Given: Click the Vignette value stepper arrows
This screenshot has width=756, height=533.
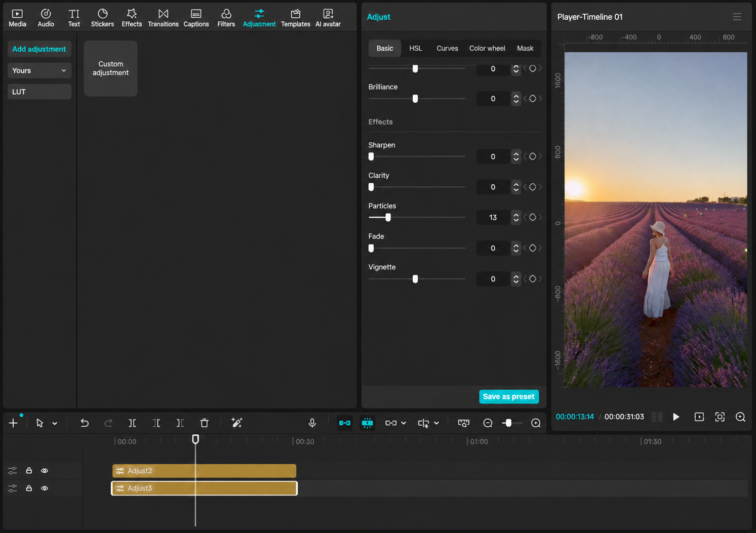Looking at the screenshot, I should click(516, 279).
